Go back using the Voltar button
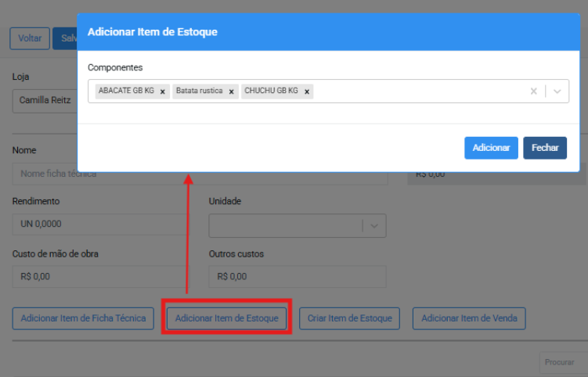 point(30,38)
